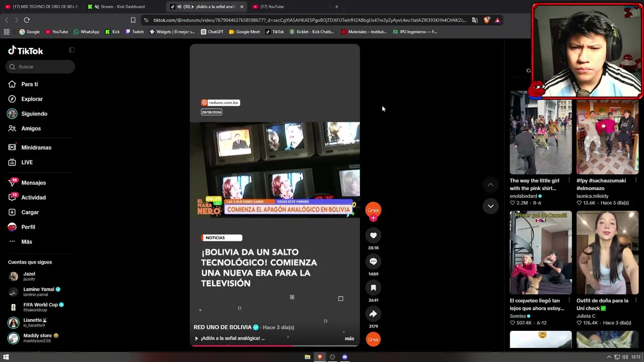Viewport: 644px width, 362px height.
Task: Reload the current page
Action: coord(27,20)
